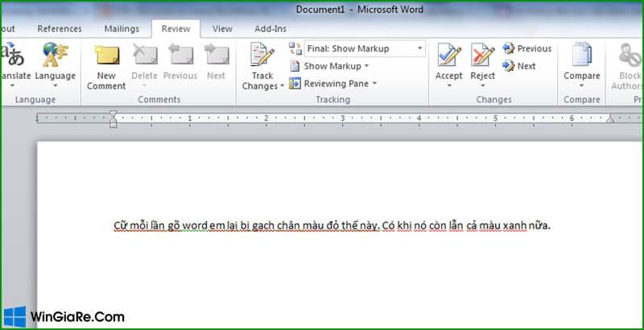The width and height of the screenshot is (644, 330).
Task: Expand the Track Changes dropdown arrow
Action: 283,86
